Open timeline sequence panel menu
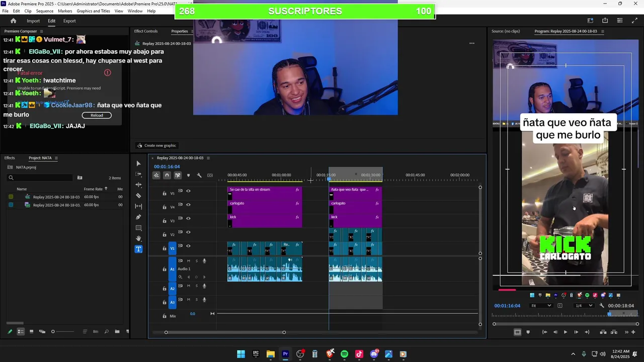The height and width of the screenshot is (362, 644). pyautogui.click(x=208, y=158)
